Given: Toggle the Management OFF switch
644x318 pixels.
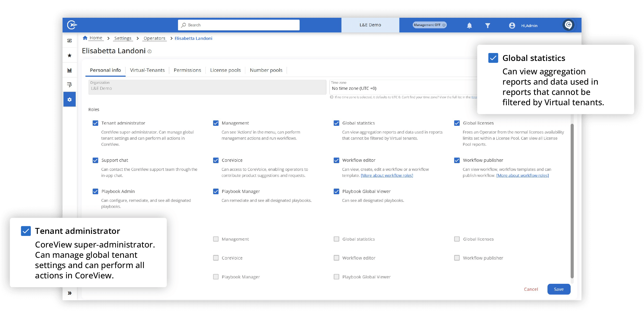Looking at the screenshot, I should pos(429,25).
